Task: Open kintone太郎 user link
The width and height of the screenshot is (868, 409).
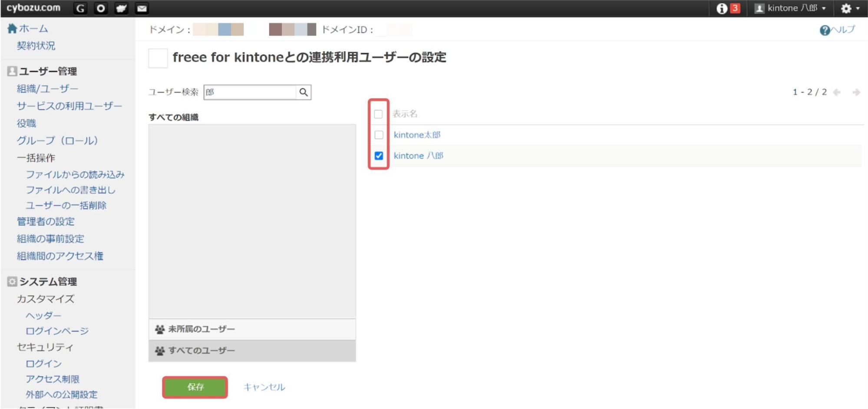Action: pos(417,135)
